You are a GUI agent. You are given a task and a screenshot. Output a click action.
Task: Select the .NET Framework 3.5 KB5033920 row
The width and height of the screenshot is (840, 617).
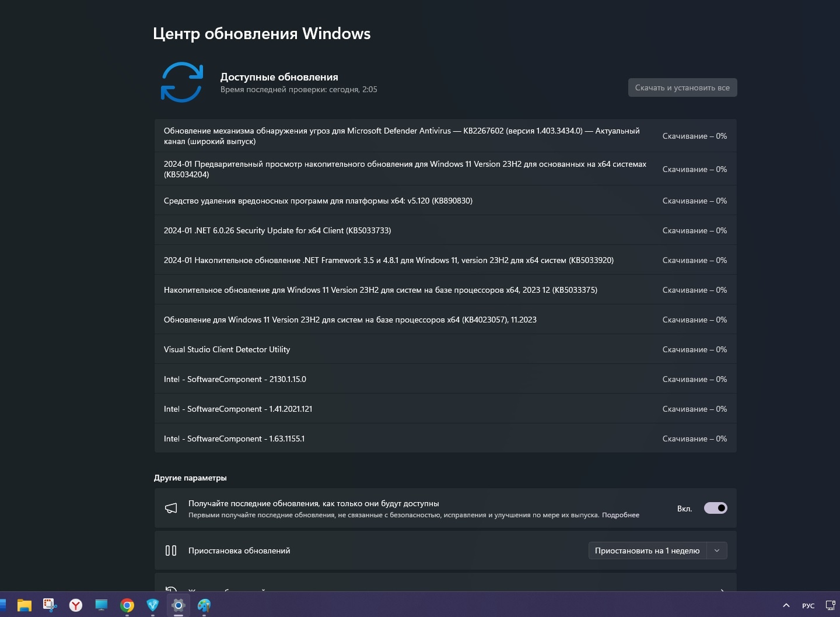pos(446,260)
